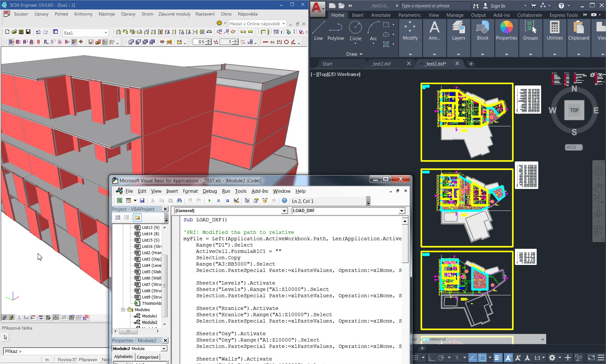The image size is (606, 364).
Task: Switch to the Start tab in AutoCAD
Action: point(327,64)
